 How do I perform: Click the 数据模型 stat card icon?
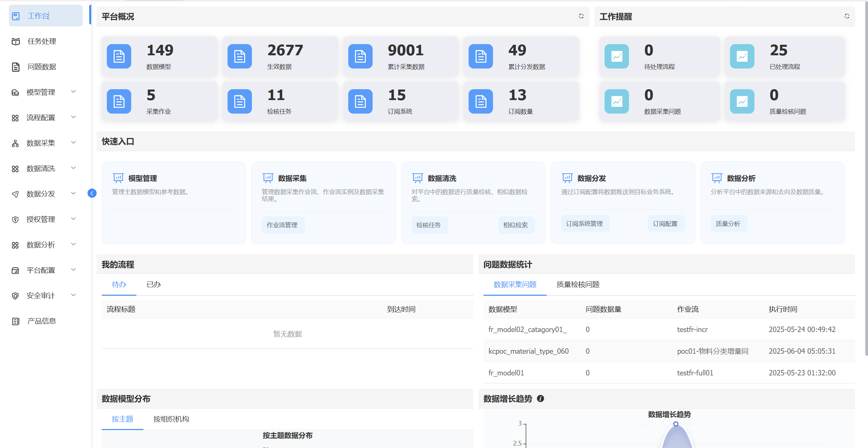[x=119, y=56]
